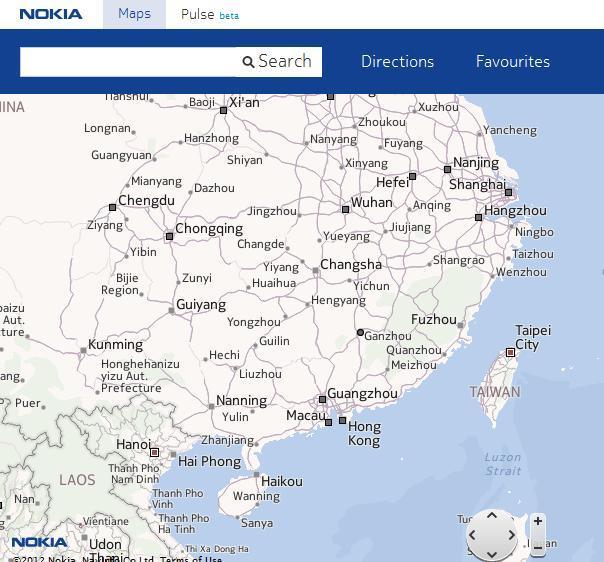Click the zoom in plus button
This screenshot has height=562, width=604.
[x=538, y=521]
